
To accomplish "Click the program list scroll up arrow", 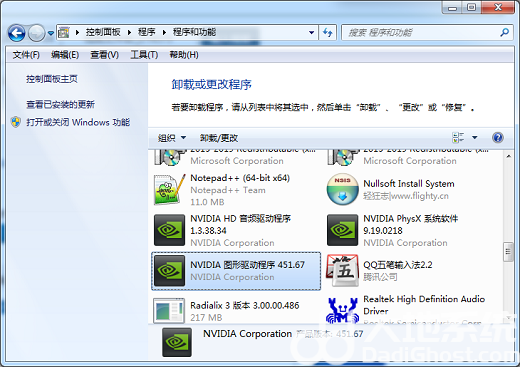I will (x=508, y=156).
